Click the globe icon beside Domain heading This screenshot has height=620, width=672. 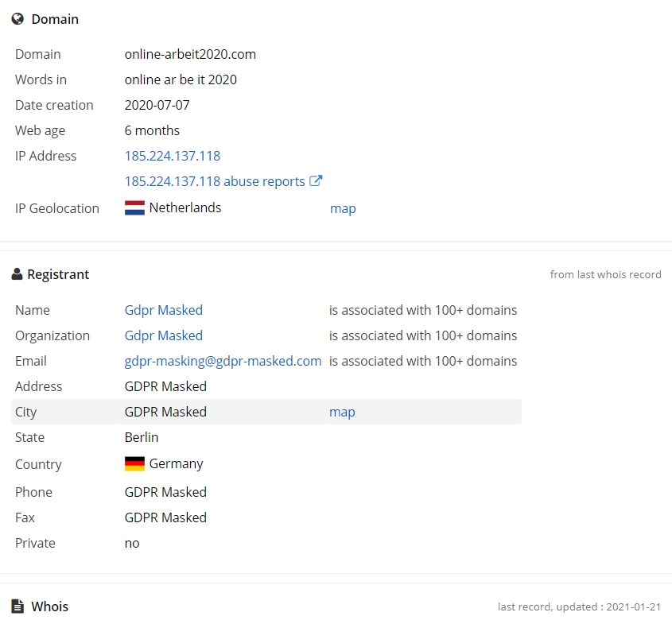coord(17,19)
